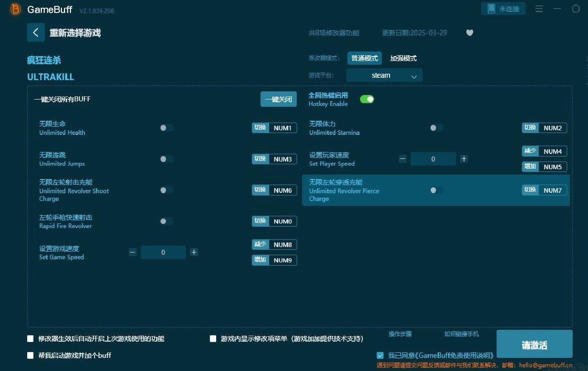Click the game speed value field
The width and height of the screenshot is (588, 371).
point(163,252)
